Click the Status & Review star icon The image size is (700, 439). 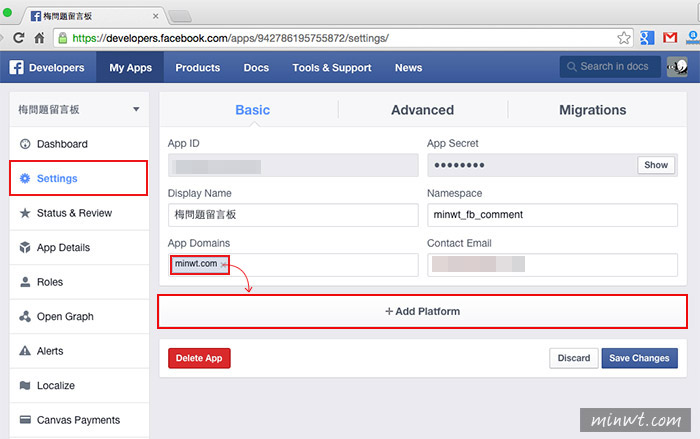pyautogui.click(x=25, y=213)
